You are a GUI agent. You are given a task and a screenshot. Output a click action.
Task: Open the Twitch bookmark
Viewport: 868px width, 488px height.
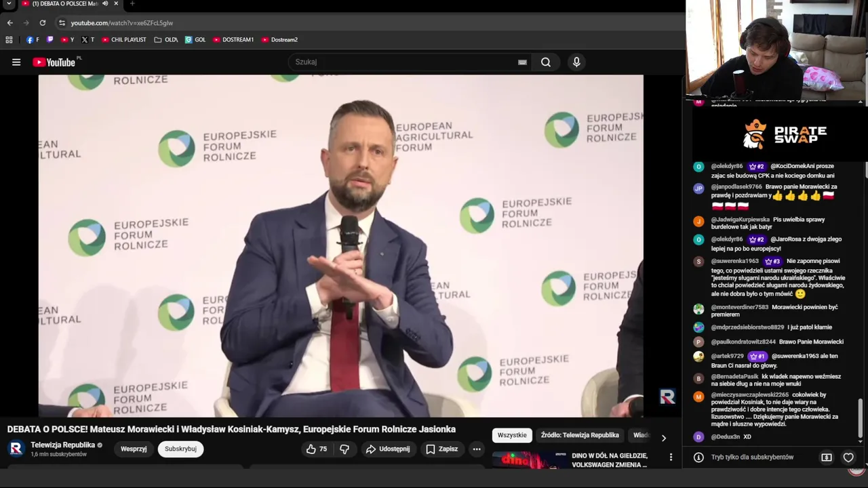click(x=50, y=40)
